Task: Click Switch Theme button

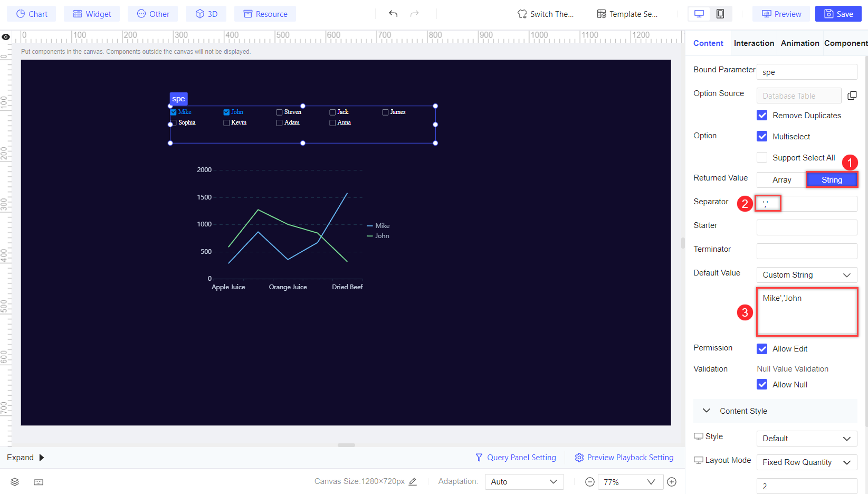Action: pos(546,14)
